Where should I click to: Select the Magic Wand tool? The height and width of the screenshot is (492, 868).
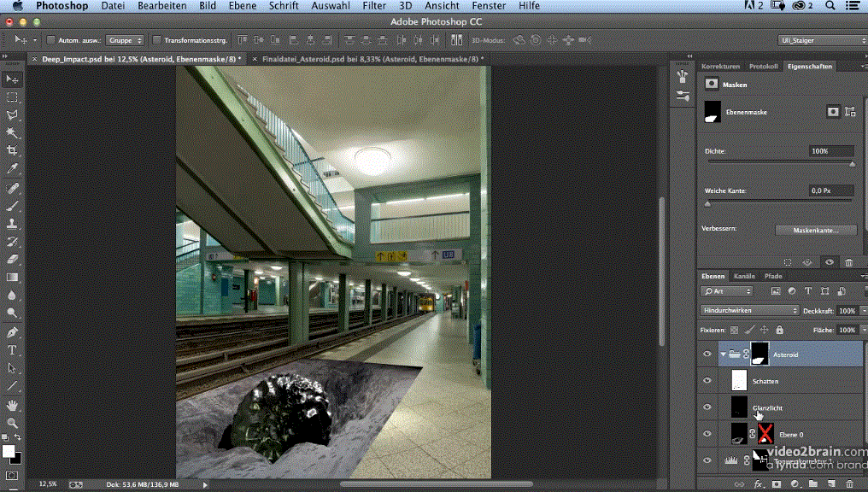(12, 133)
